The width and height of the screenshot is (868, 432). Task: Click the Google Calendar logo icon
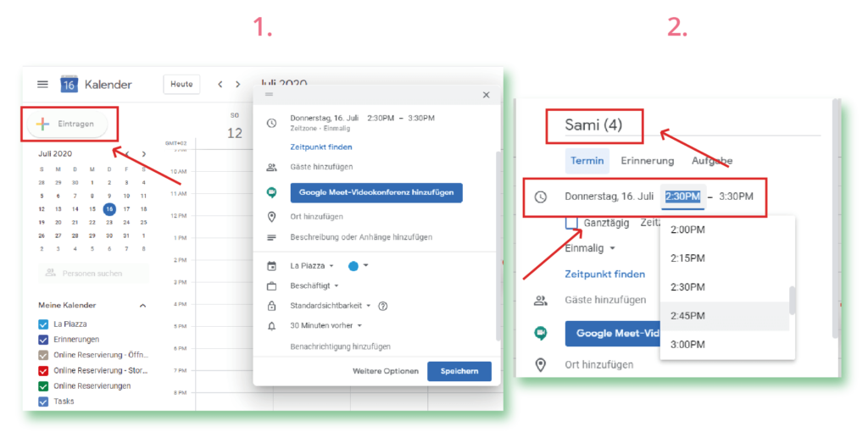(69, 84)
